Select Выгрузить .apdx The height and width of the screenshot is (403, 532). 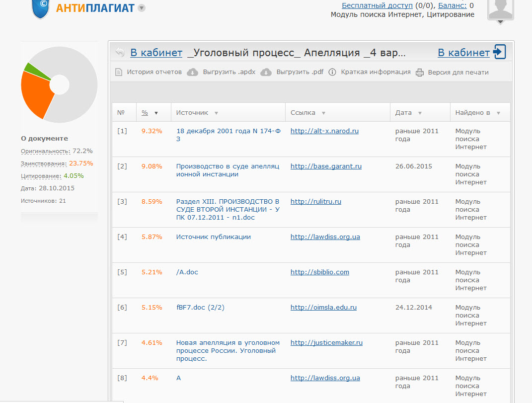point(229,72)
